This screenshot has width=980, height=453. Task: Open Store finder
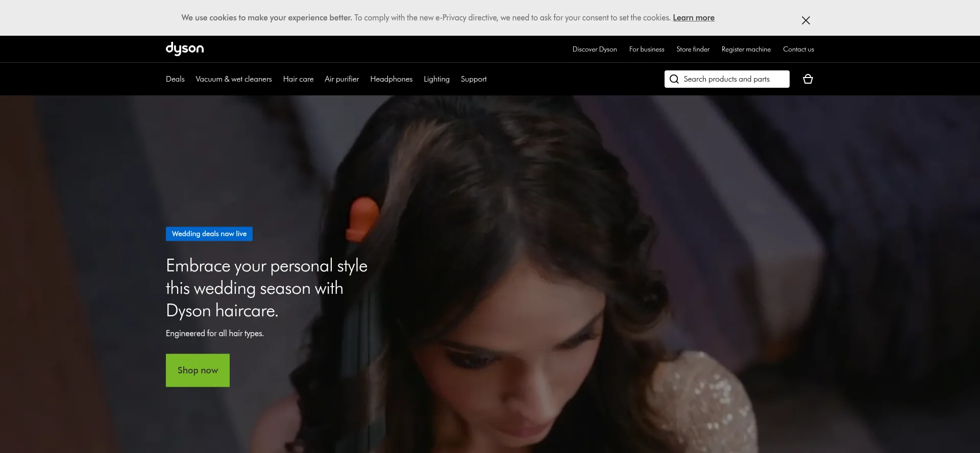point(693,49)
